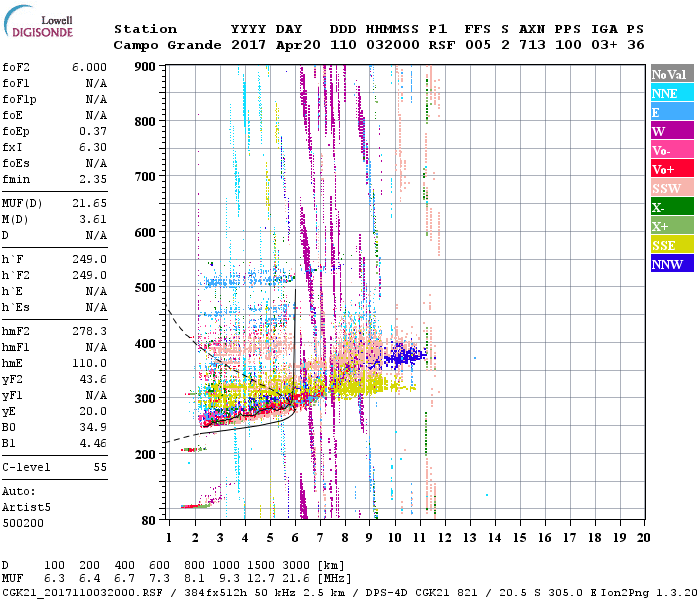Image resolution: width=700 pixels, height=600 pixels.
Task: Click the C-level value 55
Action: click(x=100, y=467)
